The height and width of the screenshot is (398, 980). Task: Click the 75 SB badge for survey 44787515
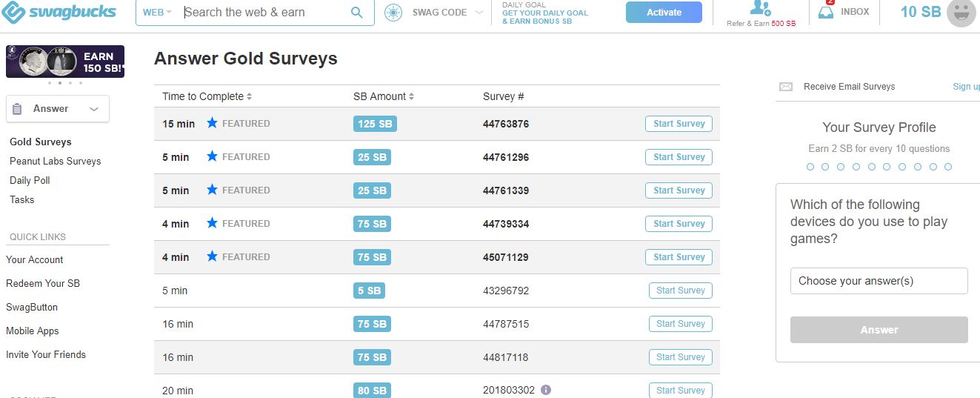point(372,324)
